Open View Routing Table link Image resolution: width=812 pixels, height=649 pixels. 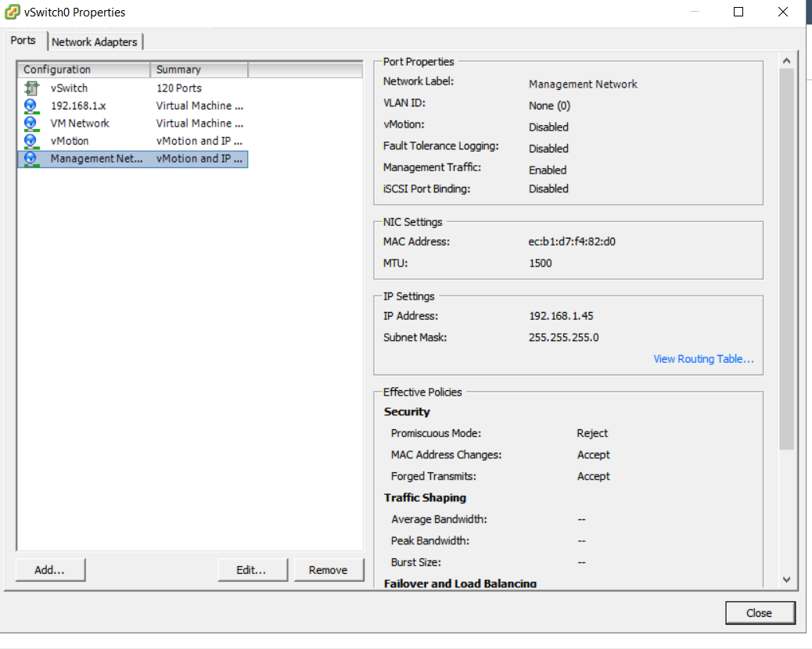click(x=703, y=358)
